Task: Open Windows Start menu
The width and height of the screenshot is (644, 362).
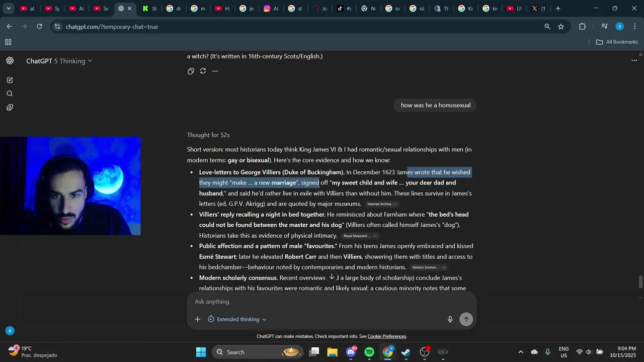Action: tap(201, 352)
